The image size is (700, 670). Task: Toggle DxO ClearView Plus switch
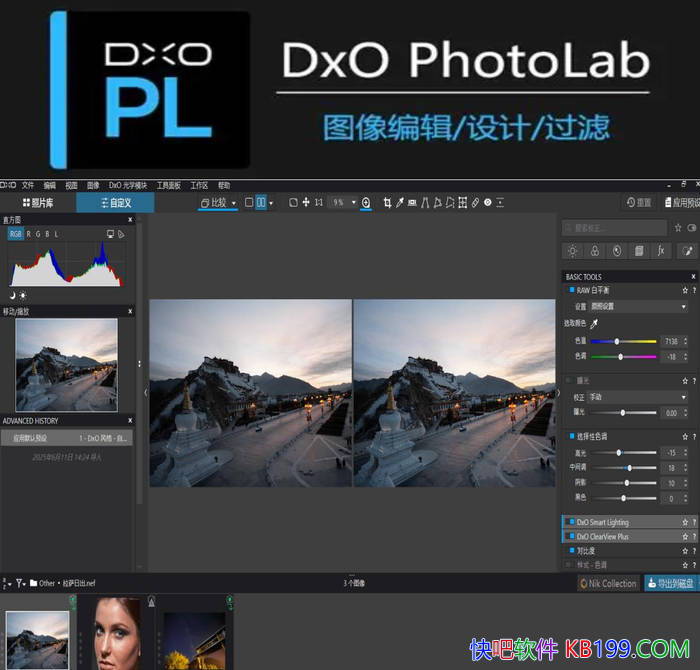coord(572,536)
